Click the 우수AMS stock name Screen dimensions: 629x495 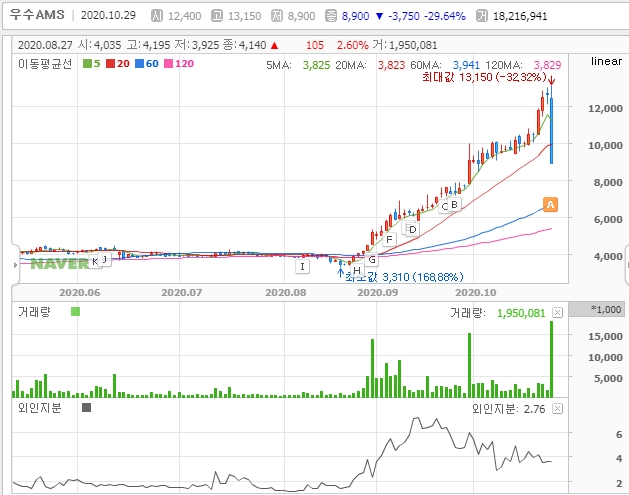click(x=37, y=15)
